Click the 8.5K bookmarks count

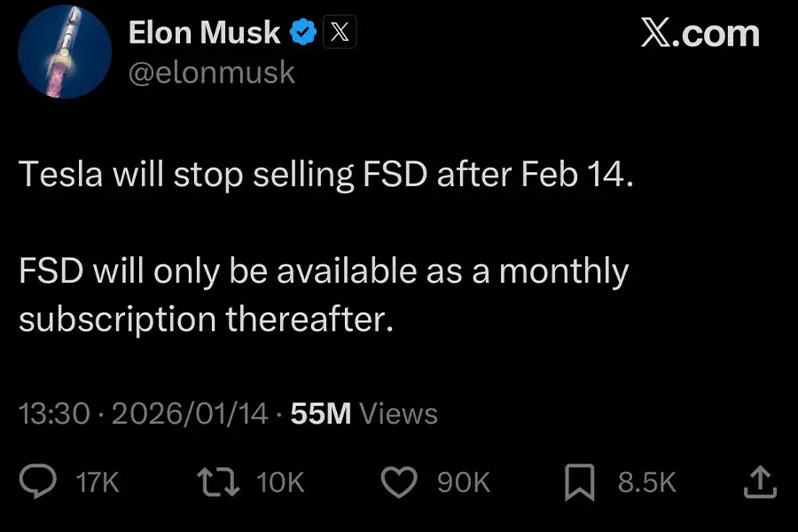pyautogui.click(x=646, y=482)
